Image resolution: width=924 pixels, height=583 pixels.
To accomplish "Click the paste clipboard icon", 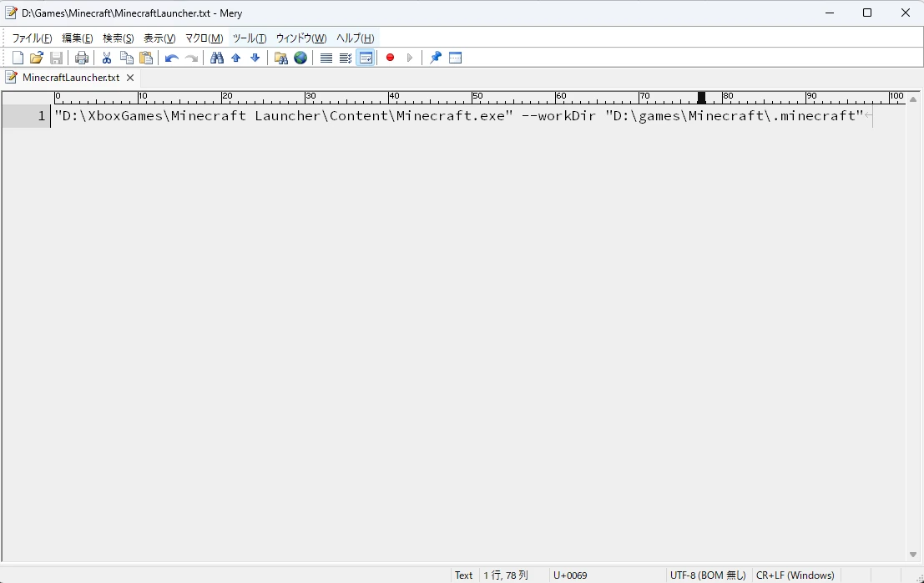I will tap(146, 58).
